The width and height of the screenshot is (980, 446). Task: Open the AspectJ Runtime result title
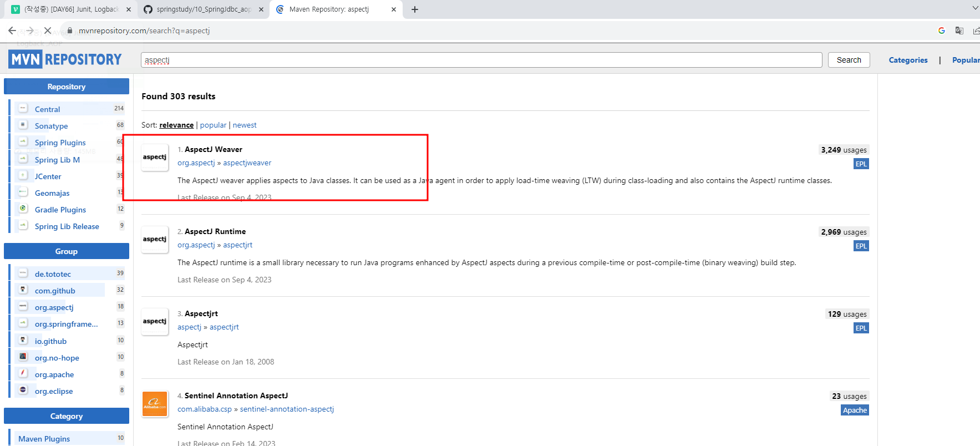click(215, 232)
